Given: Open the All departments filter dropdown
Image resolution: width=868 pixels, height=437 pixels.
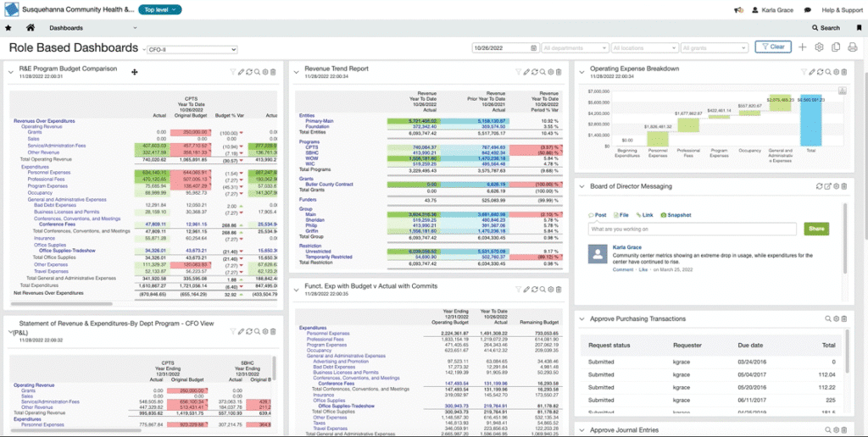Looking at the screenshot, I should pos(576,48).
